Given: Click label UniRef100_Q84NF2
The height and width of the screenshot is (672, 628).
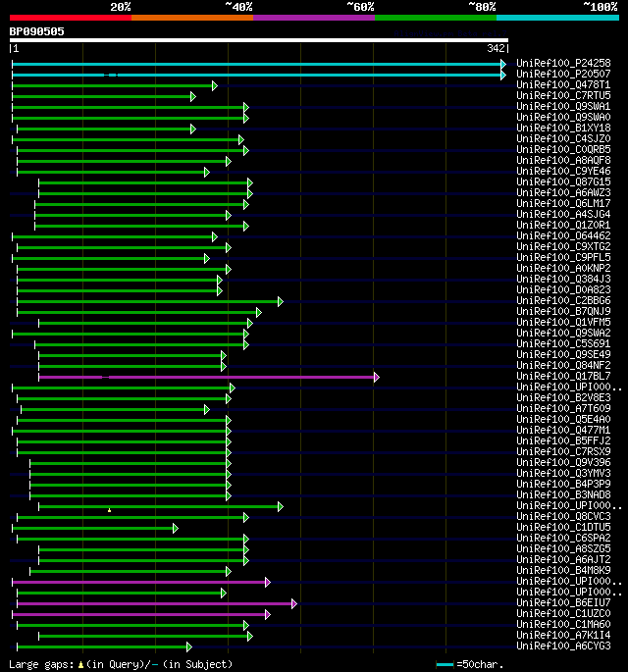Looking at the screenshot, I should [x=563, y=365].
